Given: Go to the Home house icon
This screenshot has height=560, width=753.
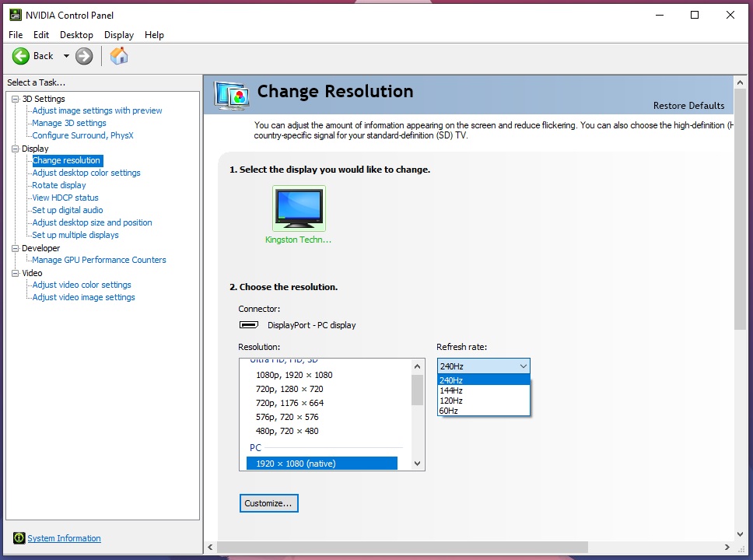Looking at the screenshot, I should [x=119, y=56].
